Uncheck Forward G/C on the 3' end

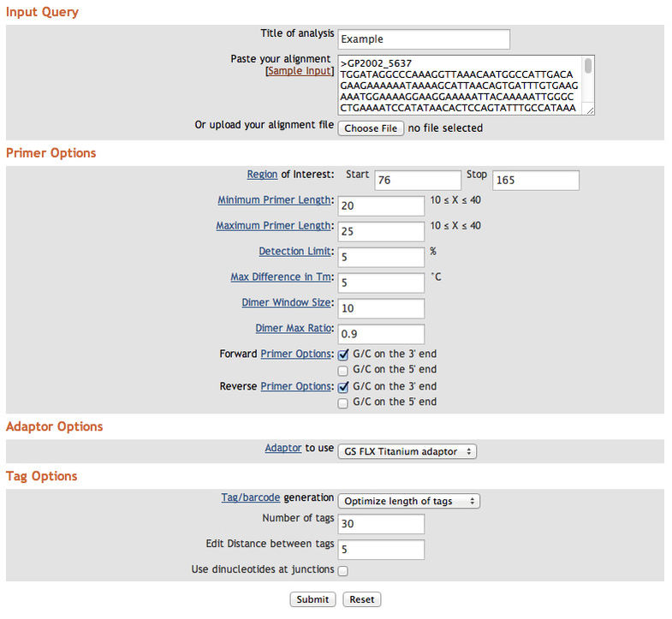point(343,354)
